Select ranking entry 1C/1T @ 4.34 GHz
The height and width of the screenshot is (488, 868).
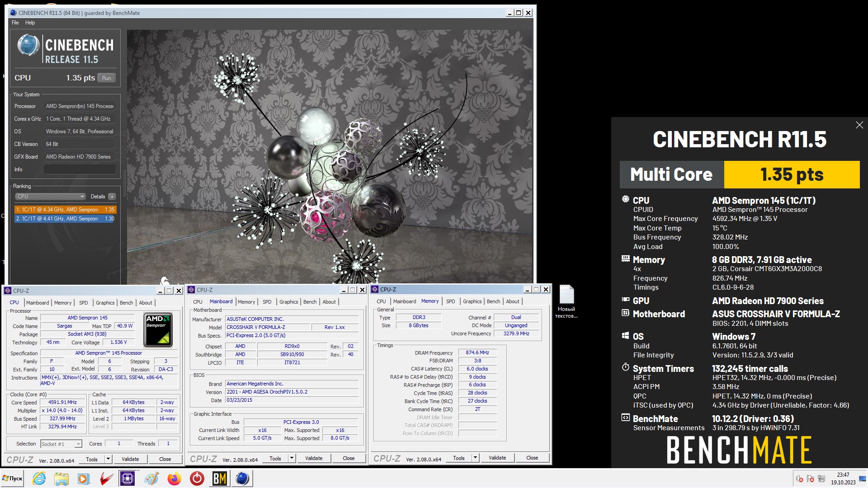click(x=66, y=210)
